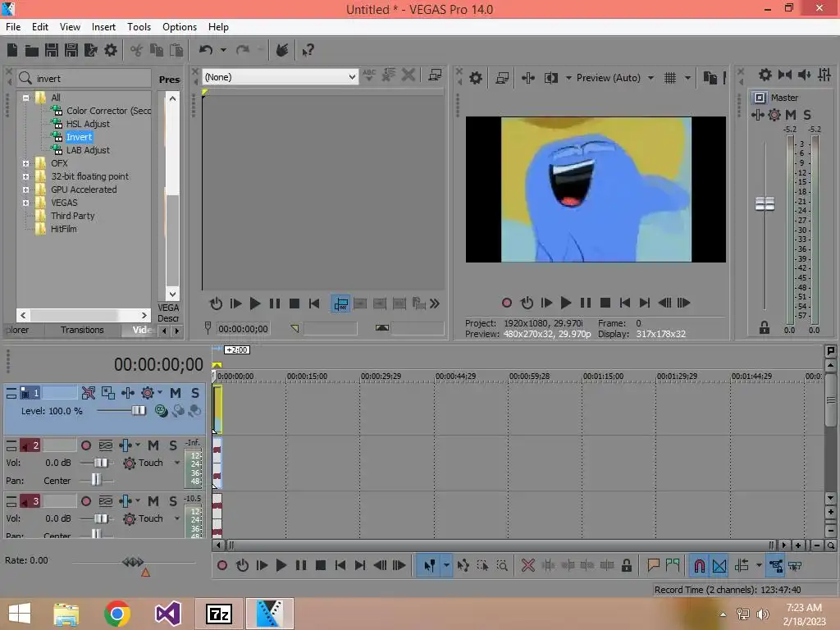Open the Options menu
Viewport: 840px width, 630px height.
(180, 27)
